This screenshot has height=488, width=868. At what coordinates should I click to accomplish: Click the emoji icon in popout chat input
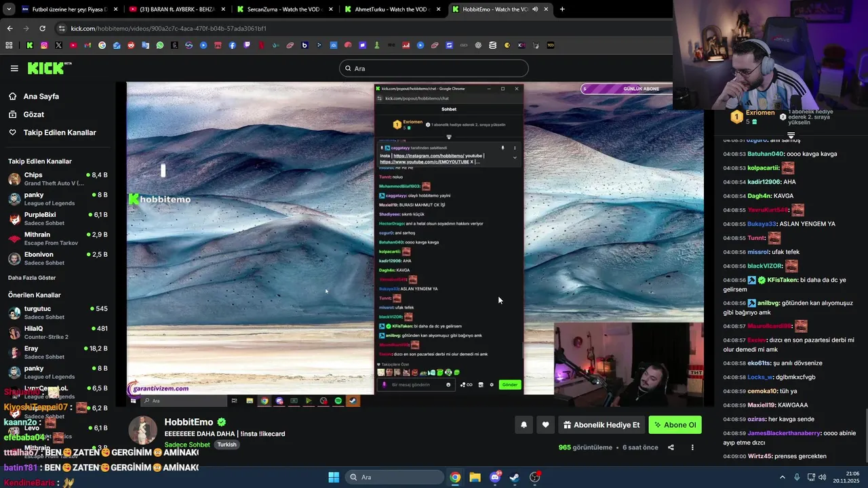pos(448,385)
